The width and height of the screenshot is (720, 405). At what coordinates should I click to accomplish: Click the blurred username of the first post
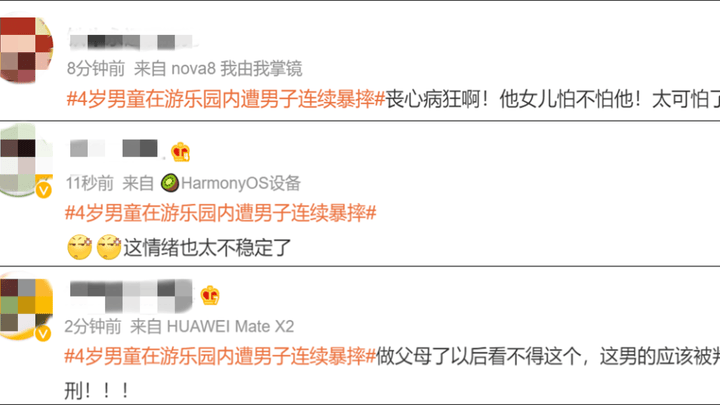click(133, 40)
